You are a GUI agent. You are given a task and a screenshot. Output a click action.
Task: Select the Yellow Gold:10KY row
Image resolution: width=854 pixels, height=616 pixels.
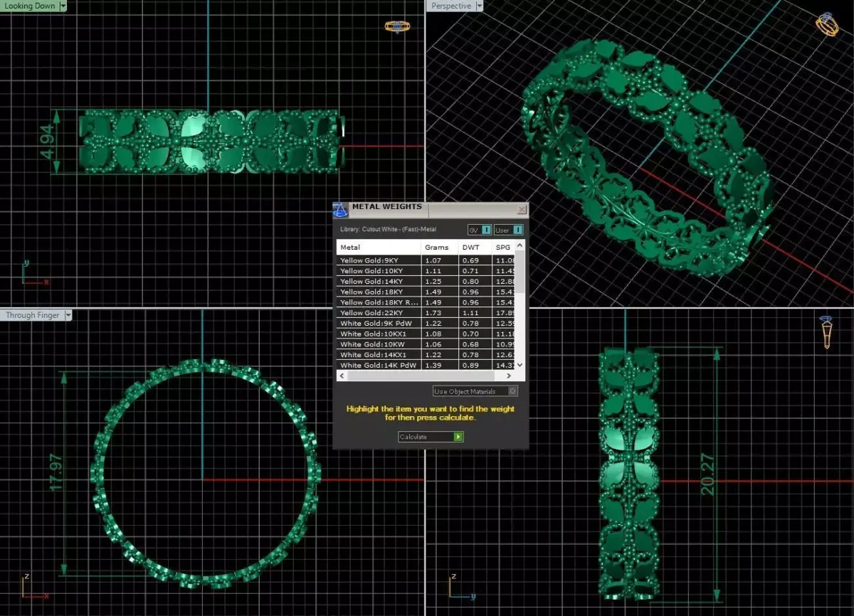pos(426,271)
